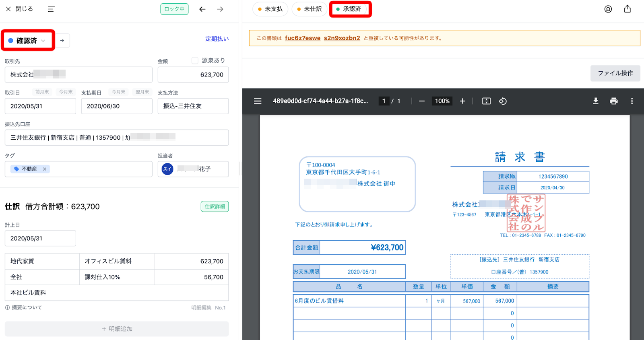This screenshot has height=340, width=644.
Task: Click the arrow button next to 確認済 status
Action: click(x=62, y=41)
